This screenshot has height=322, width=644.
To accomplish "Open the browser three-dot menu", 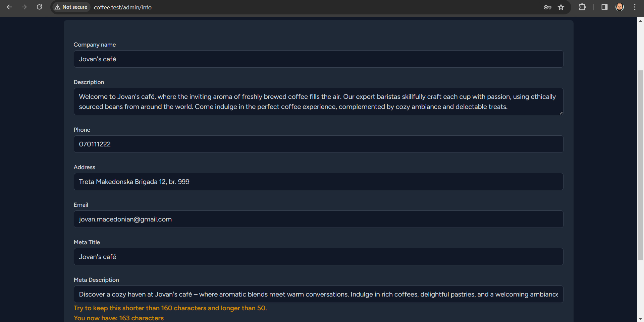I will [635, 7].
